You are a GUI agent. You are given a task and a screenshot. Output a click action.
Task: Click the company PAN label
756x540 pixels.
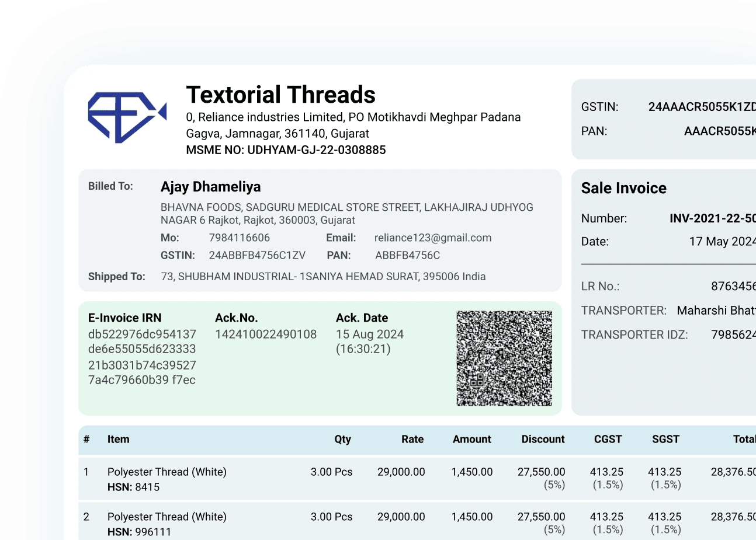tap(594, 131)
